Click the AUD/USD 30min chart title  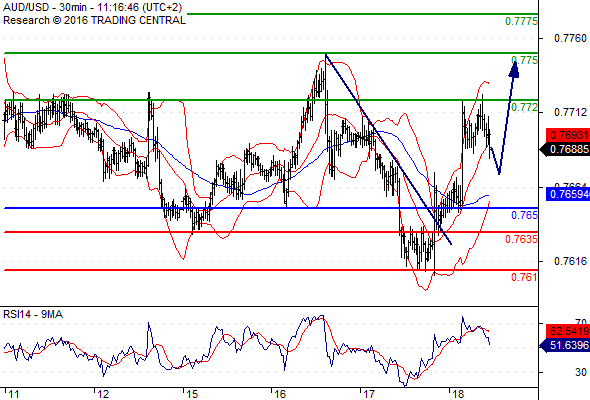click(93, 7)
